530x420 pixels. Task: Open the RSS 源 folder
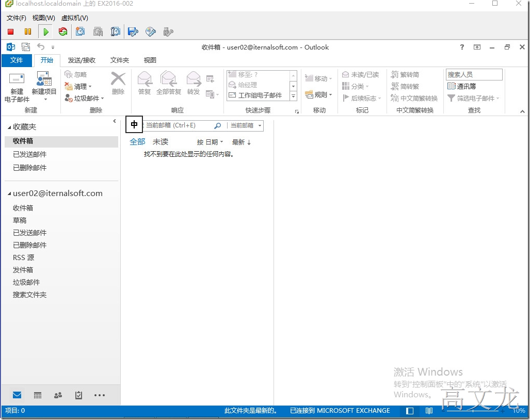(24, 257)
